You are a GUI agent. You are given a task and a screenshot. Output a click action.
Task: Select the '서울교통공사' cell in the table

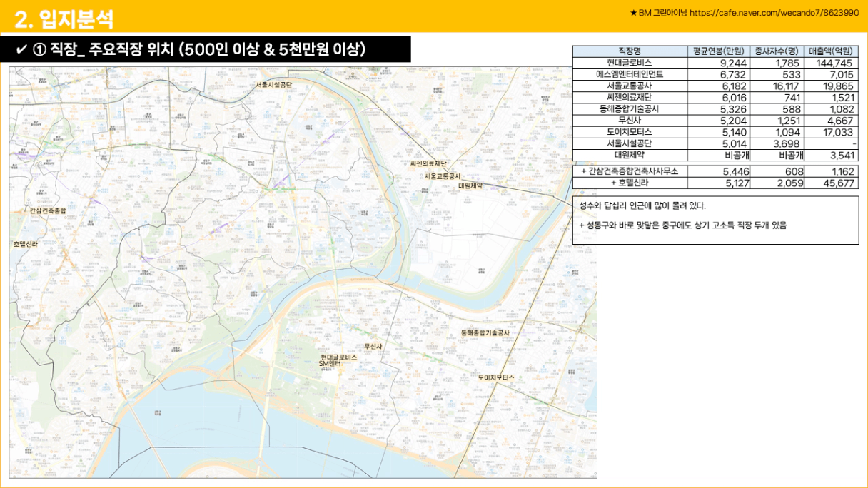click(x=630, y=86)
